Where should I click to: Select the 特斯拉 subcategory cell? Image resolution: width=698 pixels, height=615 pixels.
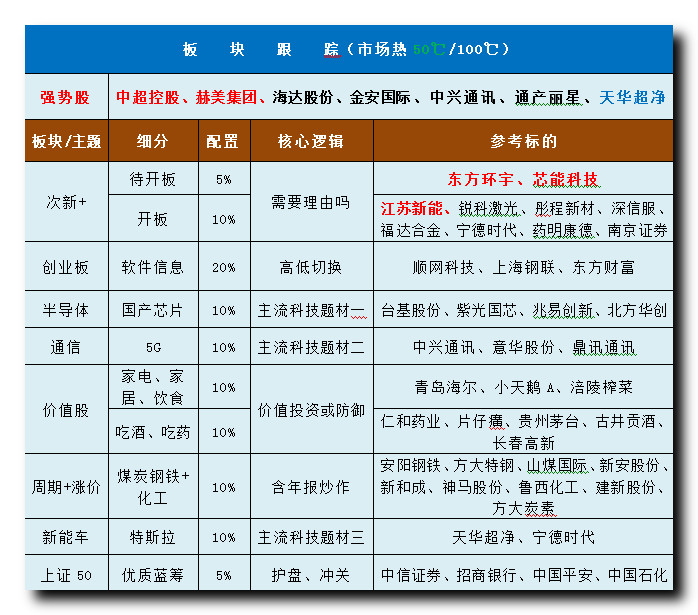click(x=153, y=538)
